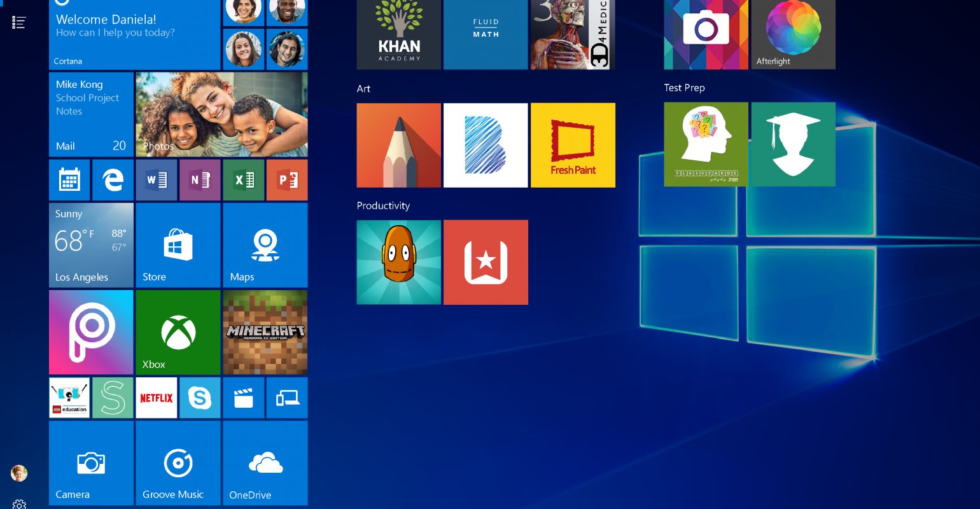Open the Connect devices tile

coord(287,398)
